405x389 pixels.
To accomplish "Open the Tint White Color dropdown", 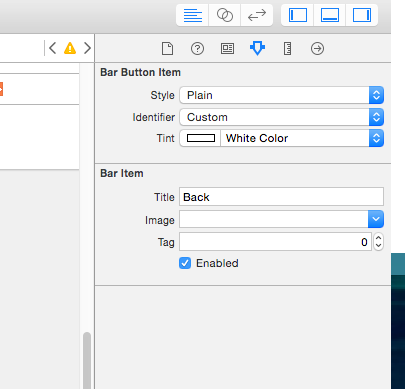I will coord(302,138).
